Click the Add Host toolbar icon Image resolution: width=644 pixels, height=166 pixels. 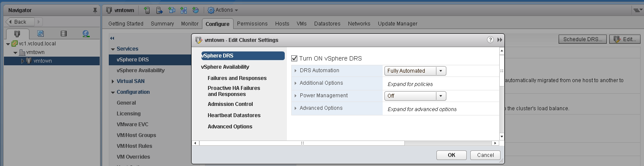[147, 10]
